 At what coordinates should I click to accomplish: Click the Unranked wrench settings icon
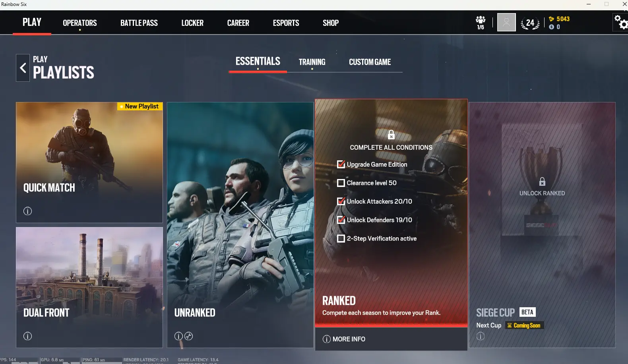(189, 336)
